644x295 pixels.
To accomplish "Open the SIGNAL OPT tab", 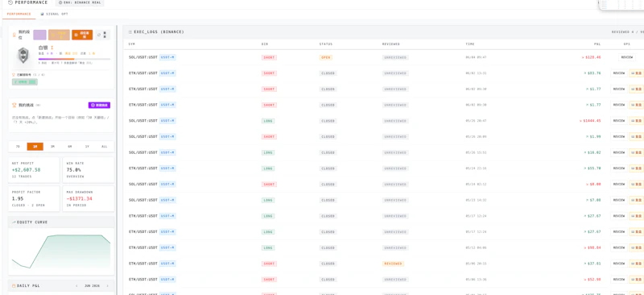I will tap(54, 14).
